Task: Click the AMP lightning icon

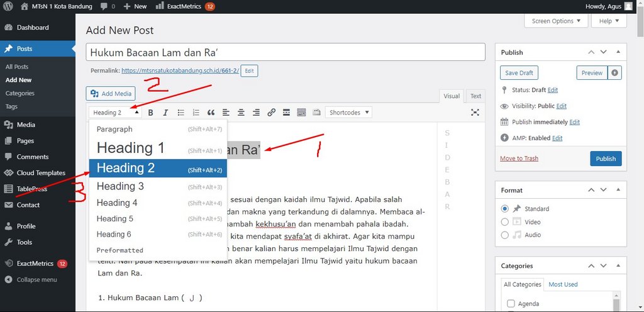Action: (x=504, y=138)
